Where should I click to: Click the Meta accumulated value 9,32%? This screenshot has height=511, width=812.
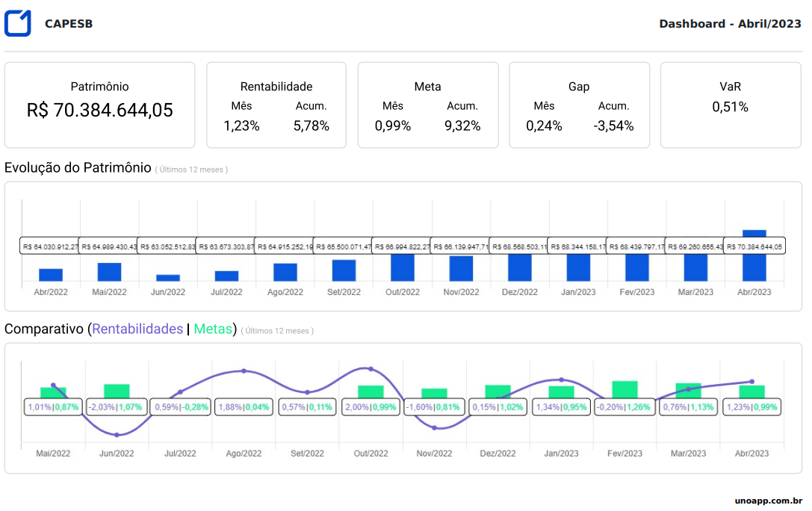pos(462,126)
